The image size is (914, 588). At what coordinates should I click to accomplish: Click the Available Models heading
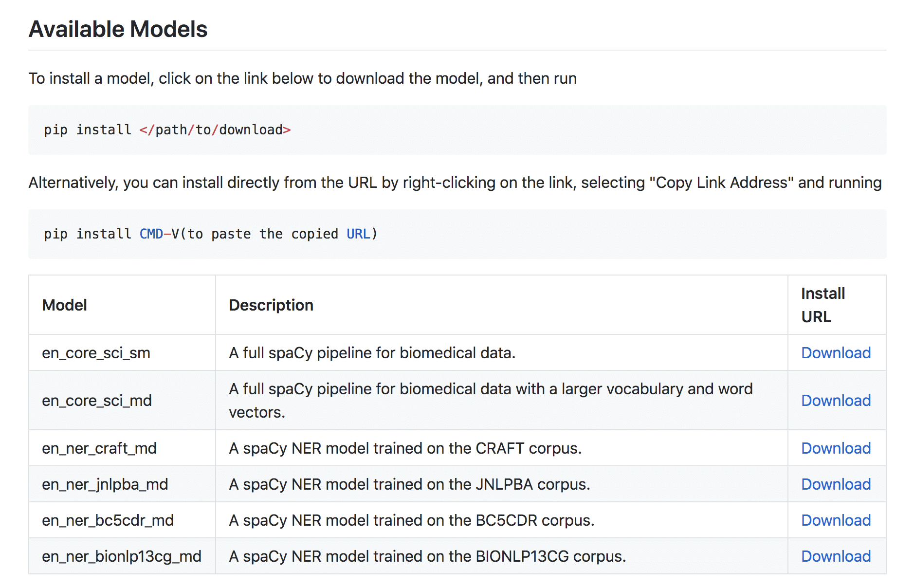(x=118, y=29)
